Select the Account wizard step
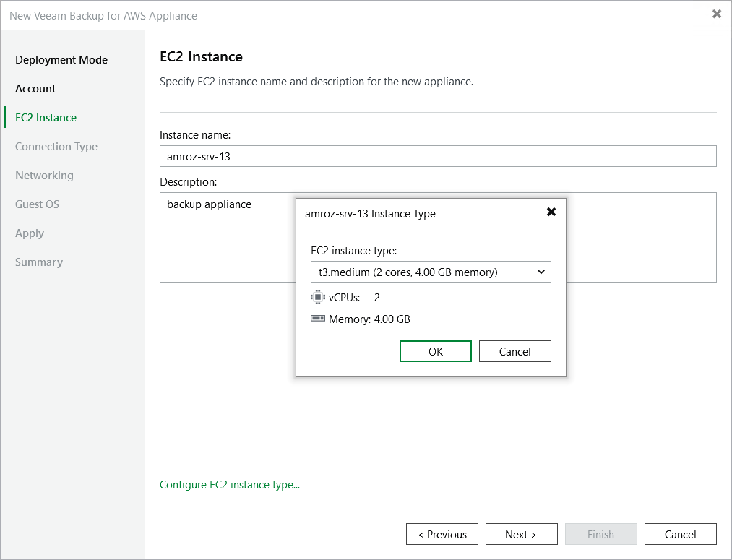 [x=35, y=88]
